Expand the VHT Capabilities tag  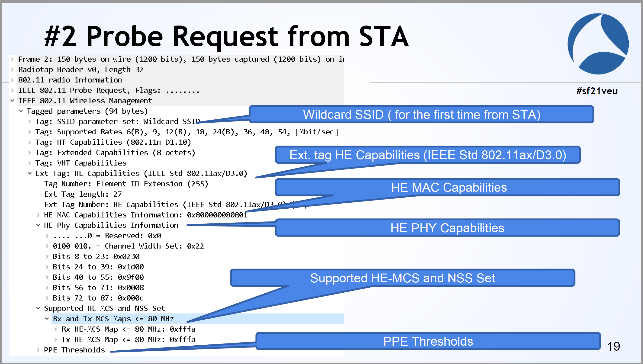[30, 163]
